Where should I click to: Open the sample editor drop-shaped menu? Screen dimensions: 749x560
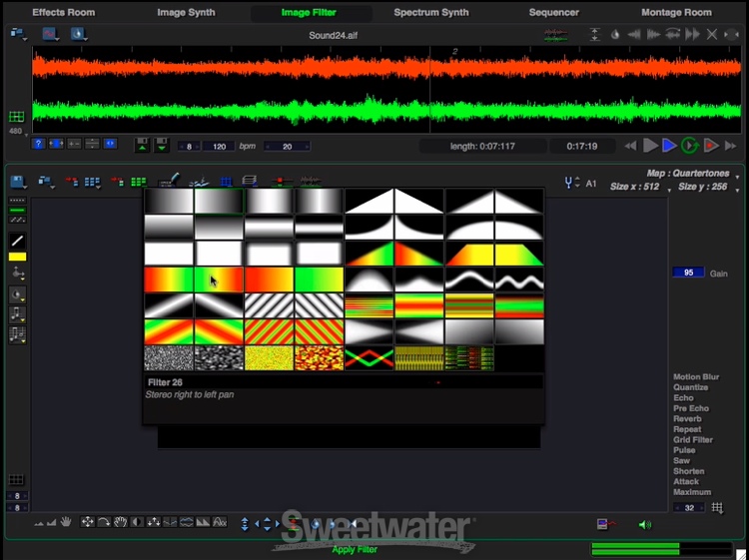coord(78,34)
